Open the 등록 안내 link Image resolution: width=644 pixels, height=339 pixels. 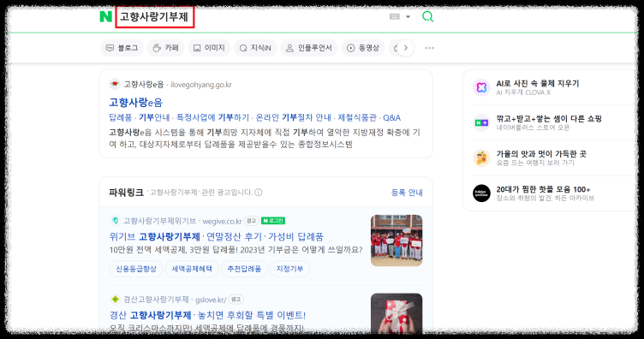[x=407, y=193]
